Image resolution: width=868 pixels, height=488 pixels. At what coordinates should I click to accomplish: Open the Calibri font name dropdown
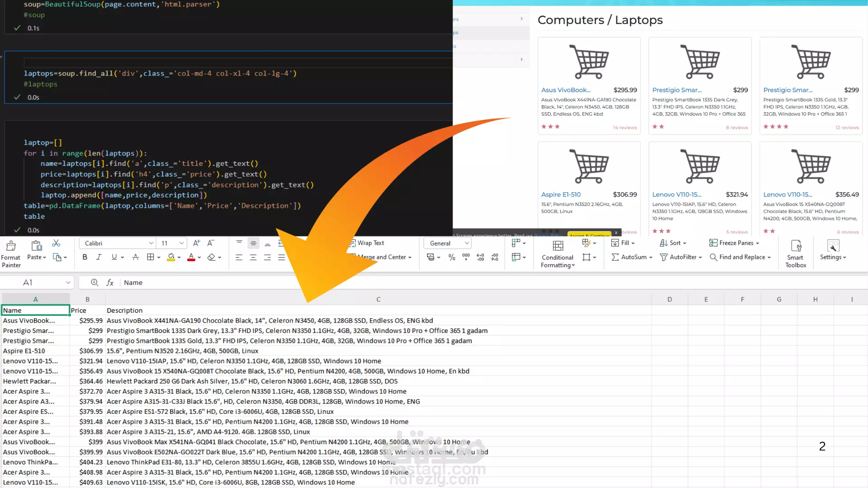(151, 243)
